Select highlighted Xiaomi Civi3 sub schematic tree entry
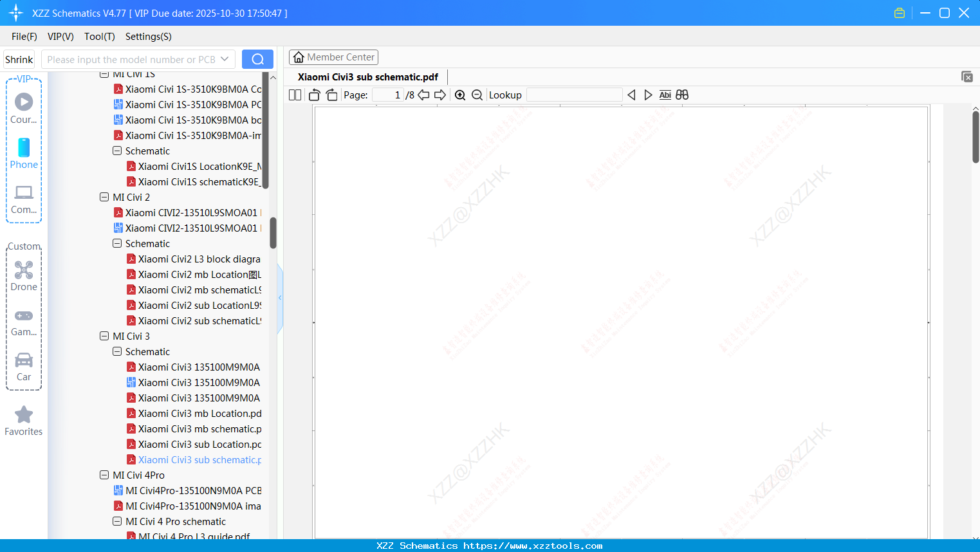The width and height of the screenshot is (980, 552). [194, 459]
